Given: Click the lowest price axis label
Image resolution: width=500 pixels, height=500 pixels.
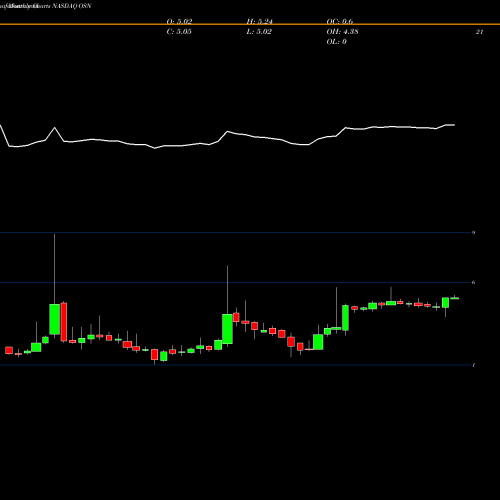Looking at the screenshot, I should (x=474, y=365).
